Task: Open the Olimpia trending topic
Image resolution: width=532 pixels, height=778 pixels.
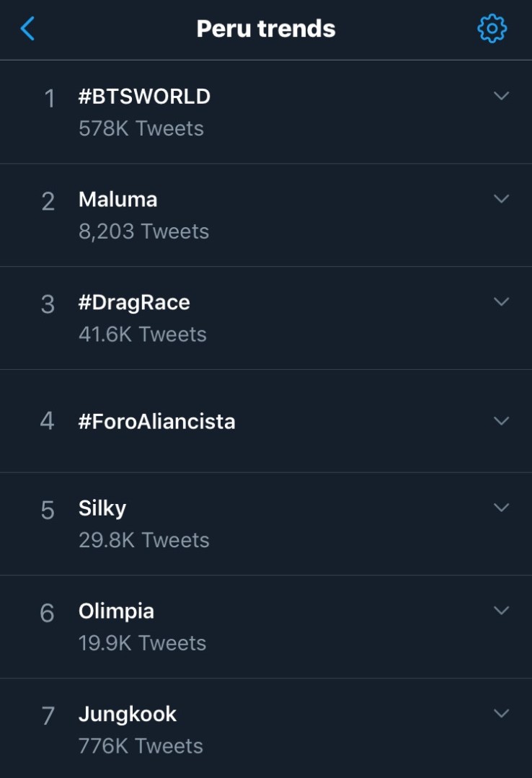Action: [x=116, y=611]
